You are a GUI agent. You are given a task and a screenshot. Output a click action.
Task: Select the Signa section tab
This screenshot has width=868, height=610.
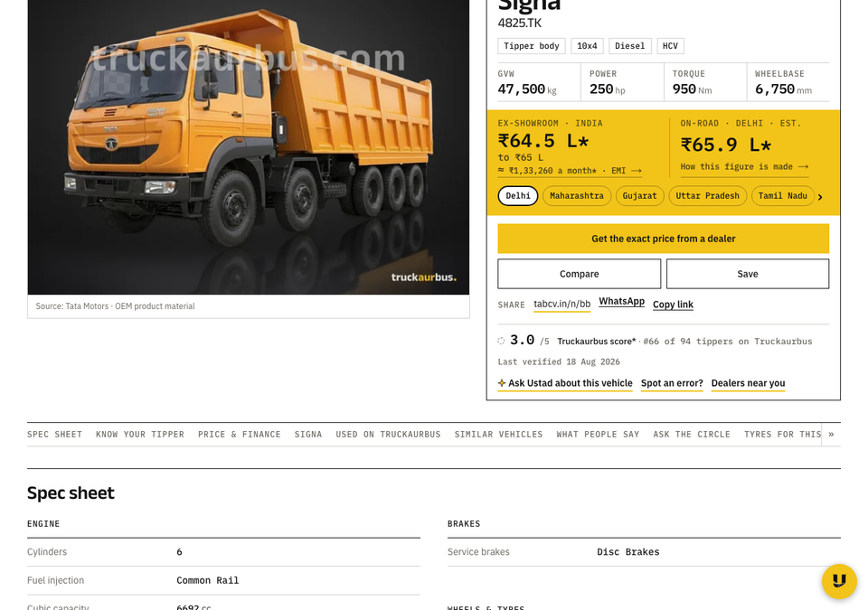click(307, 435)
